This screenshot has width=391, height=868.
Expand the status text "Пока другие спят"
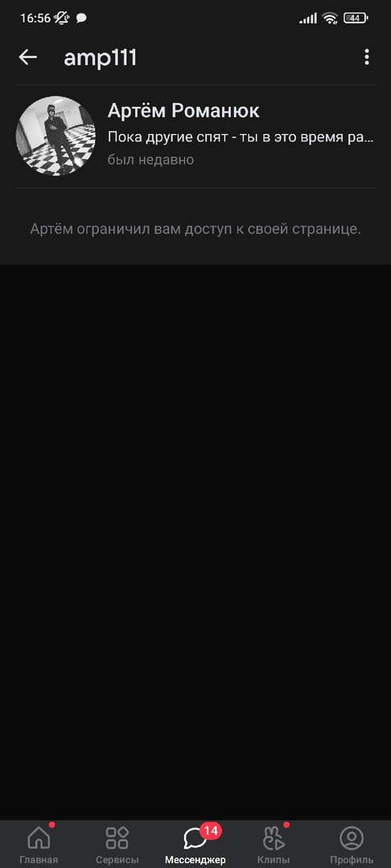coord(241,137)
